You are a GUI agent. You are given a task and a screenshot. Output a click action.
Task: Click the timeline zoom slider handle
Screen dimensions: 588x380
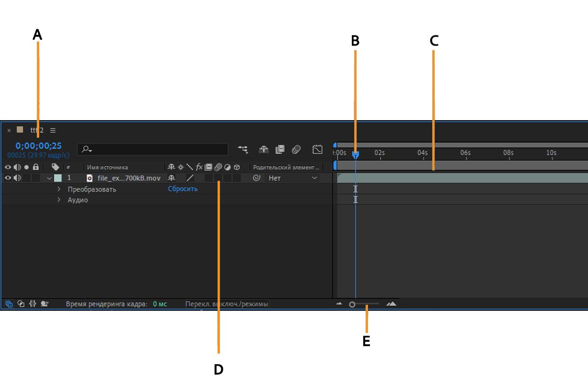pyautogui.click(x=352, y=304)
